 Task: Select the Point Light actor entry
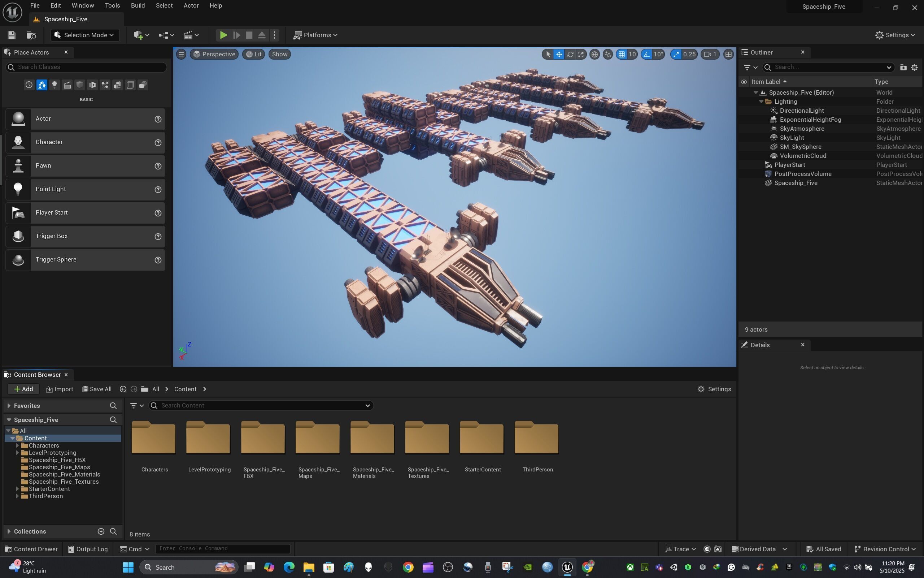coord(85,189)
